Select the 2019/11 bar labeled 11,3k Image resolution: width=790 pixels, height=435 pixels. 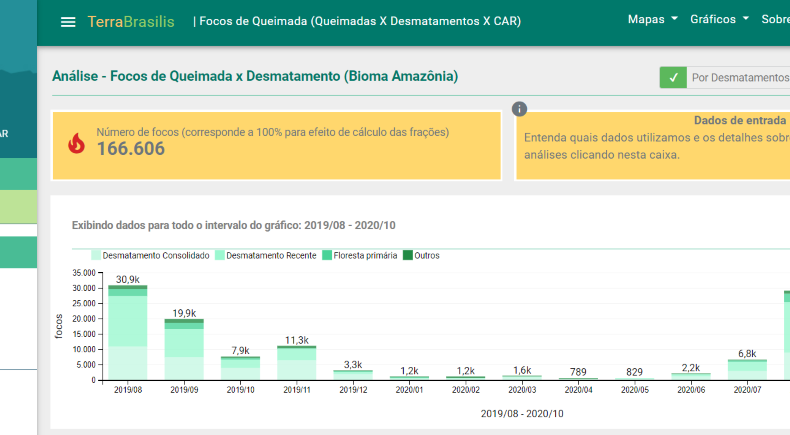tap(297, 363)
